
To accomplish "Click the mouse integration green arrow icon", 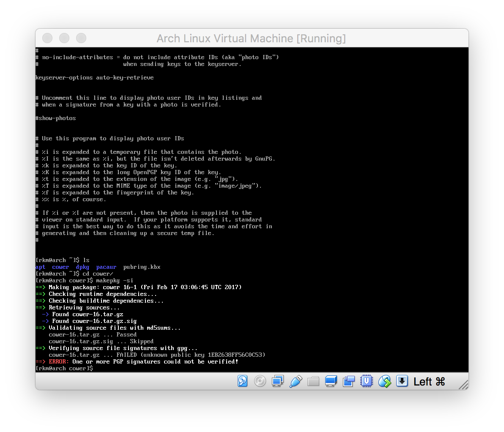I will click(x=384, y=381).
